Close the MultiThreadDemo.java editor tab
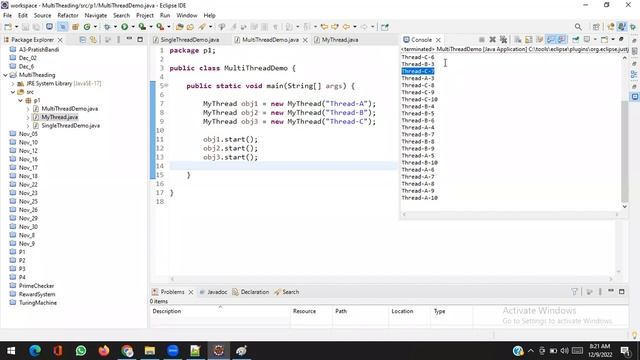Image resolution: width=640 pixels, height=360 pixels. pos(305,40)
